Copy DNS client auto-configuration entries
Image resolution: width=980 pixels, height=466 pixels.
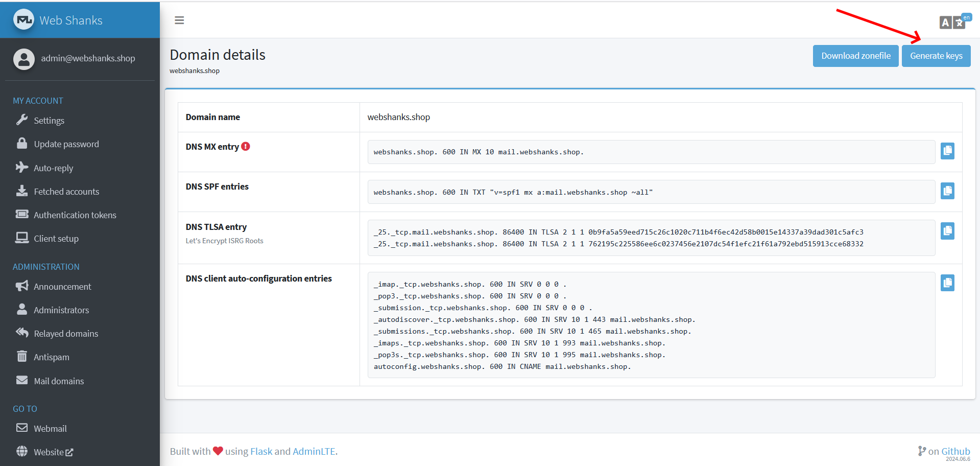pyautogui.click(x=947, y=283)
